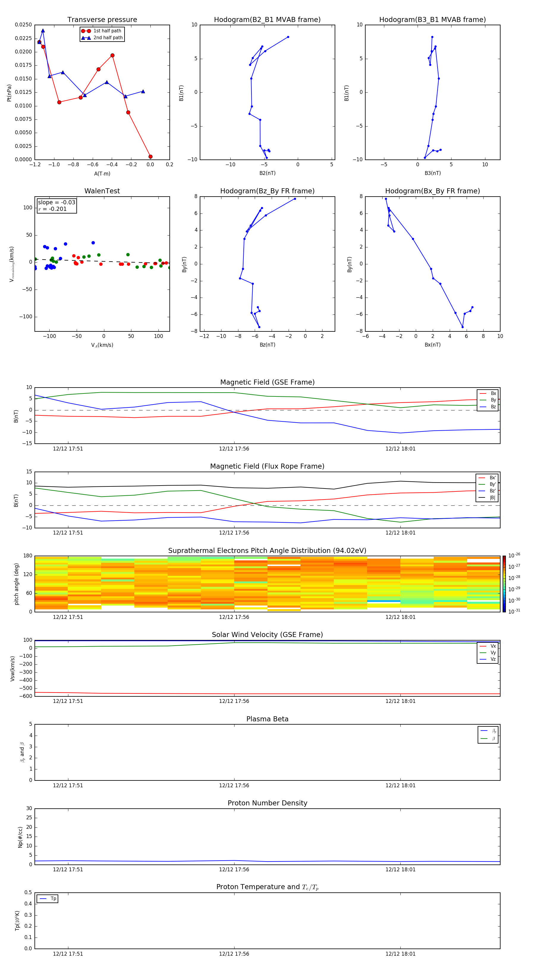Click the 'Tp(10^6K)' axis label

(x=17, y=921)
